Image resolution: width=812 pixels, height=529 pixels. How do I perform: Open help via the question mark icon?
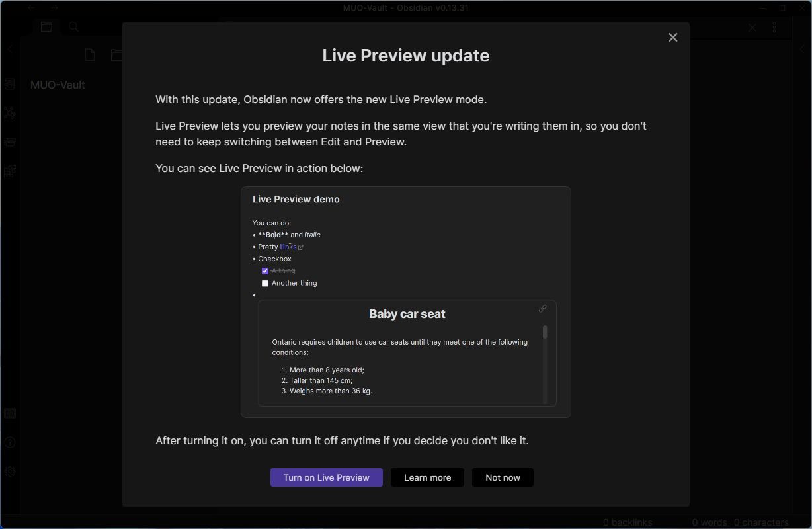[10, 442]
